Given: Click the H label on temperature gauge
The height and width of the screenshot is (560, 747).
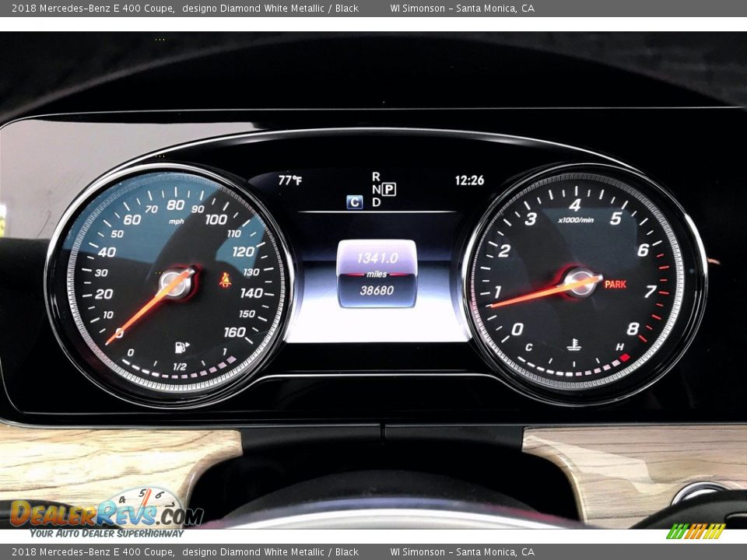Looking at the screenshot, I should tap(620, 347).
